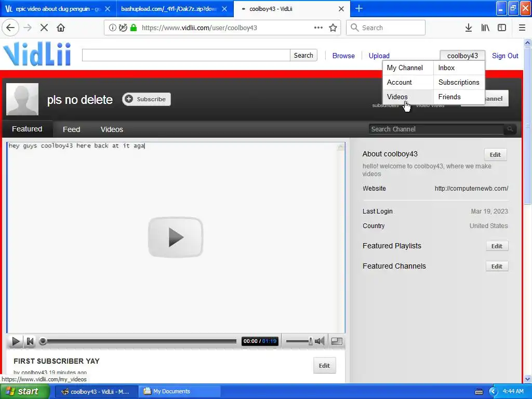This screenshot has height=399, width=532.
Task: Toggle the sidebar icon in toolbar
Action: pos(501,28)
